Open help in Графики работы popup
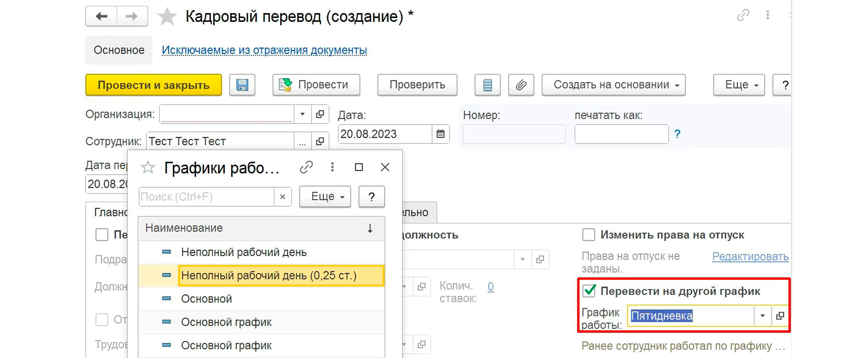Screen dimensions: 868x358 tap(372, 197)
